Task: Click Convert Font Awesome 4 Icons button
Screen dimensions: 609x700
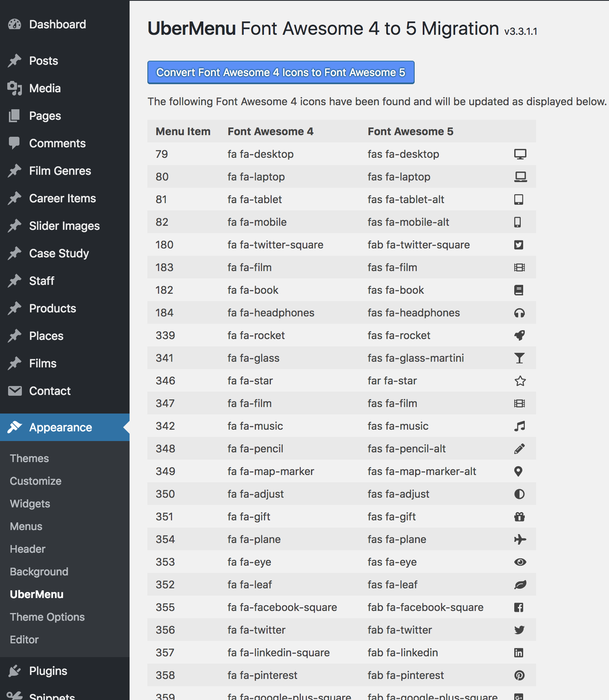Action: click(x=281, y=72)
